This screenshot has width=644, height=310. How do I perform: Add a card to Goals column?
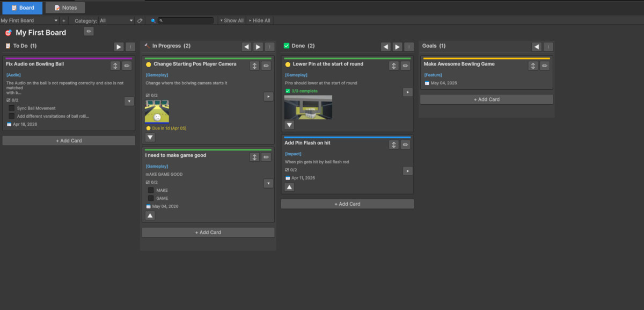[x=487, y=99]
